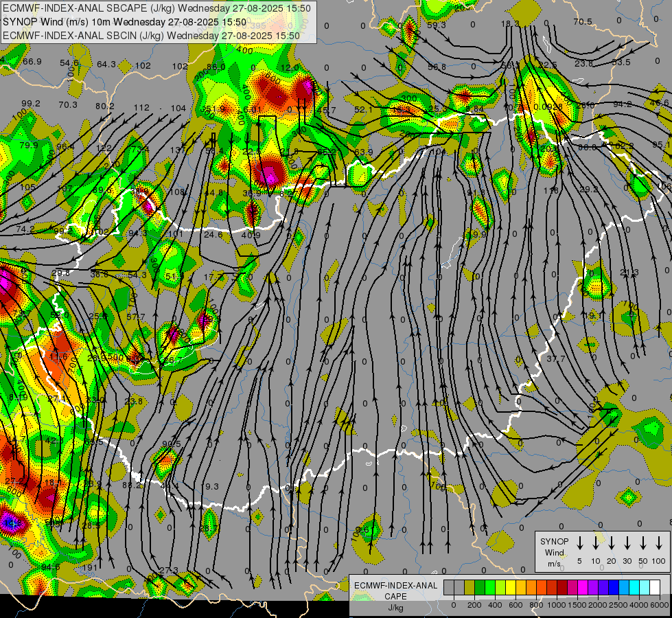This screenshot has height=618, width=672.
Task: Pick the maroon swatch before 1500 in legend
Action: [562, 588]
